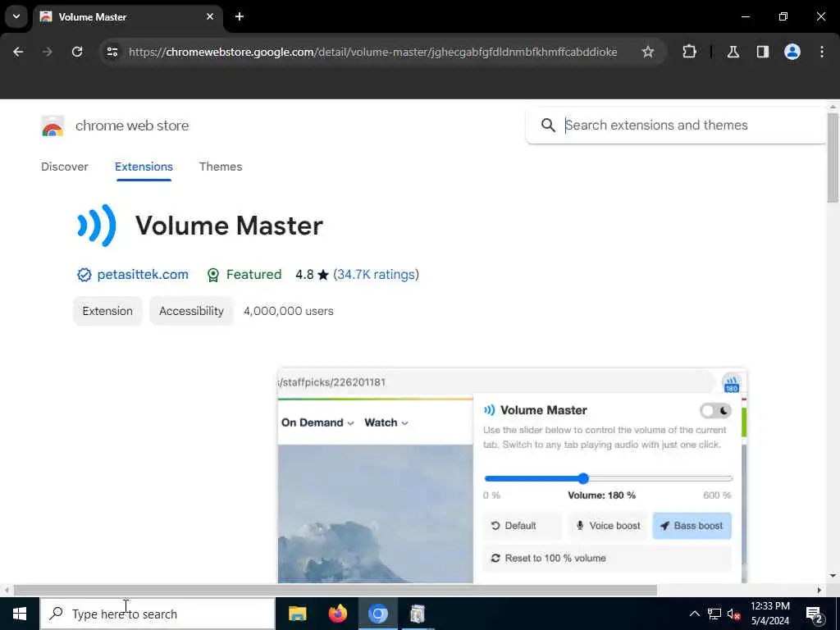The height and width of the screenshot is (630, 840).
Task: Open the petasittek.com publisher link
Action: tap(143, 274)
